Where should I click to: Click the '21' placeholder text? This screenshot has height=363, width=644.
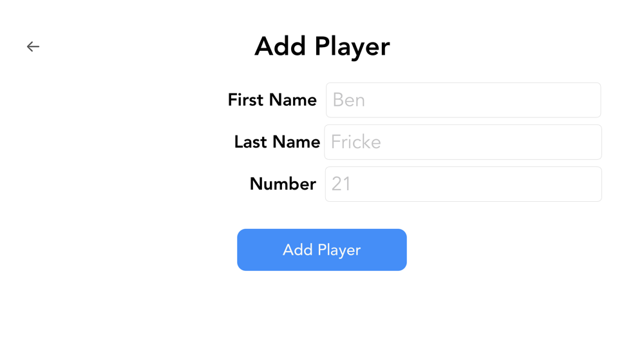[341, 184]
